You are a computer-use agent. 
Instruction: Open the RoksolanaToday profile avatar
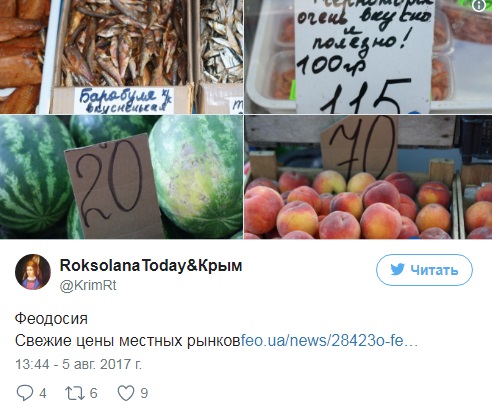(x=33, y=272)
